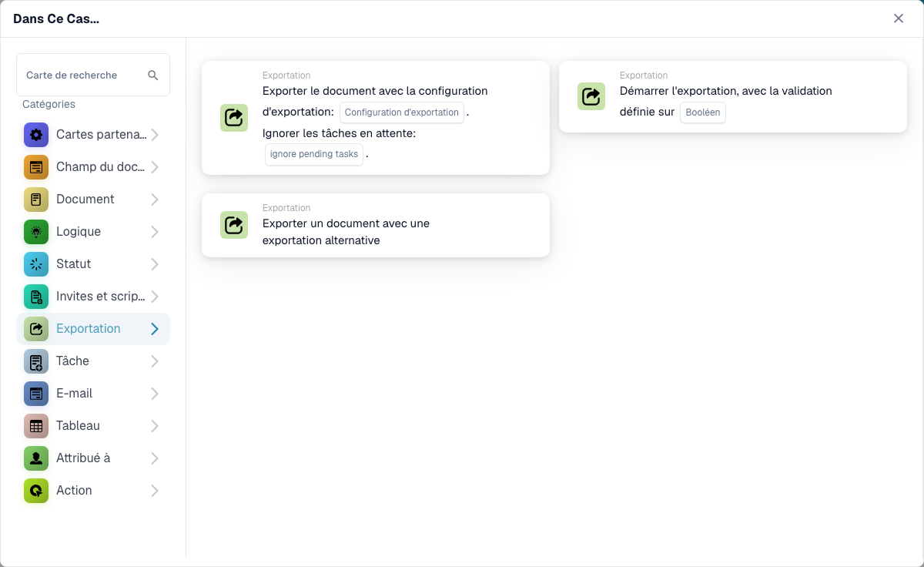This screenshot has width=924, height=567.
Task: Expand the Document category chevron
Action: pyautogui.click(x=155, y=200)
